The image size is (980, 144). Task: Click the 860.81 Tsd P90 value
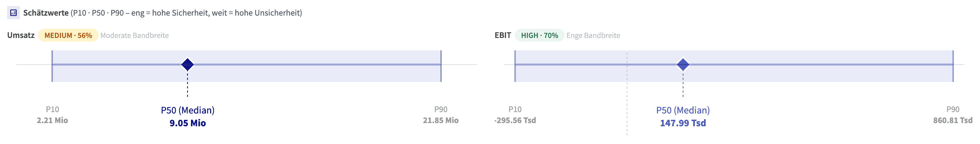point(953,120)
